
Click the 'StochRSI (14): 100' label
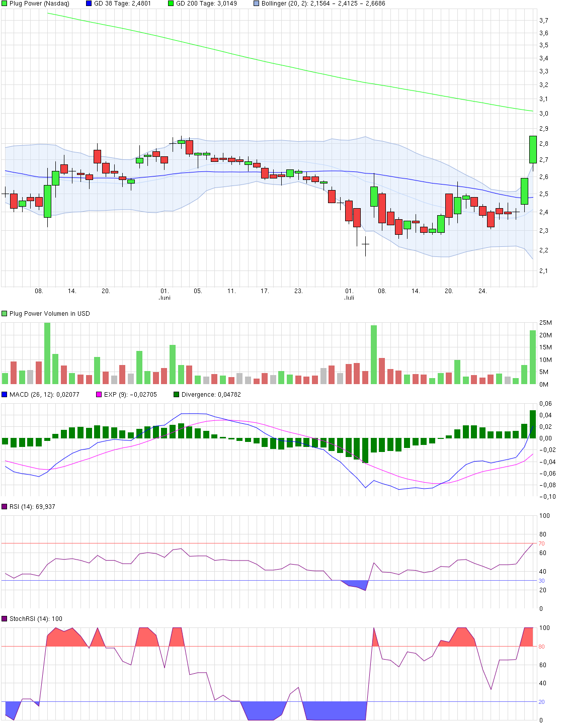coord(36,619)
